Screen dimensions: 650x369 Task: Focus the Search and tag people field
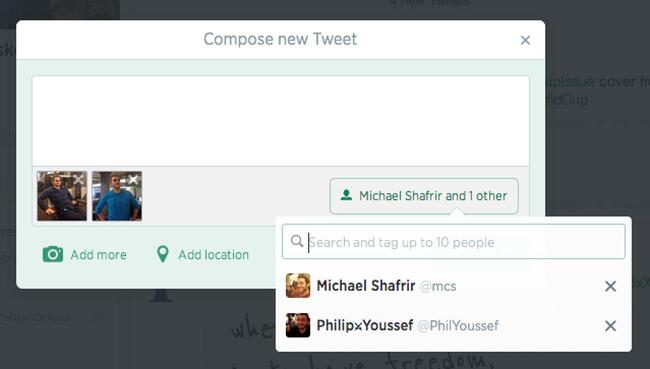[454, 242]
